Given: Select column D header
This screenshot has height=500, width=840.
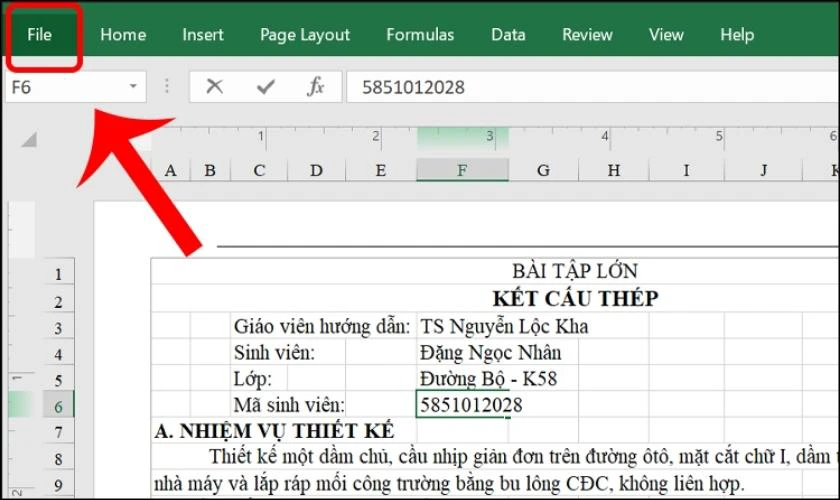Looking at the screenshot, I should pos(316,170).
